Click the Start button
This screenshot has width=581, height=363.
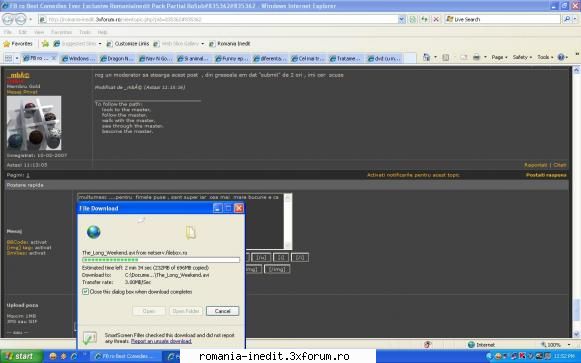pyautogui.click(x=20, y=356)
